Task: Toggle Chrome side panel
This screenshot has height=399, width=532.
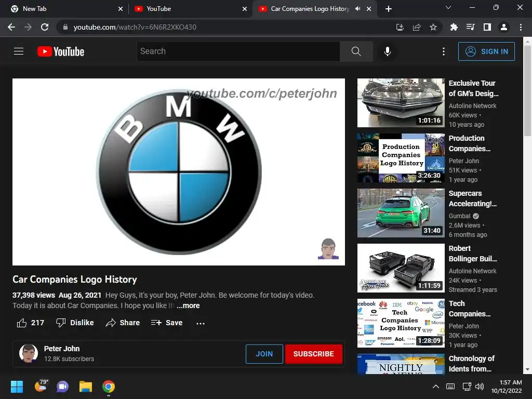Action: tap(487, 27)
